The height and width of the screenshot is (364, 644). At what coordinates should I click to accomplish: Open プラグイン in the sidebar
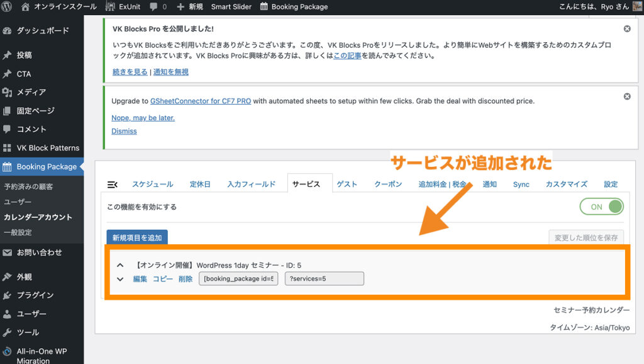[x=35, y=295]
